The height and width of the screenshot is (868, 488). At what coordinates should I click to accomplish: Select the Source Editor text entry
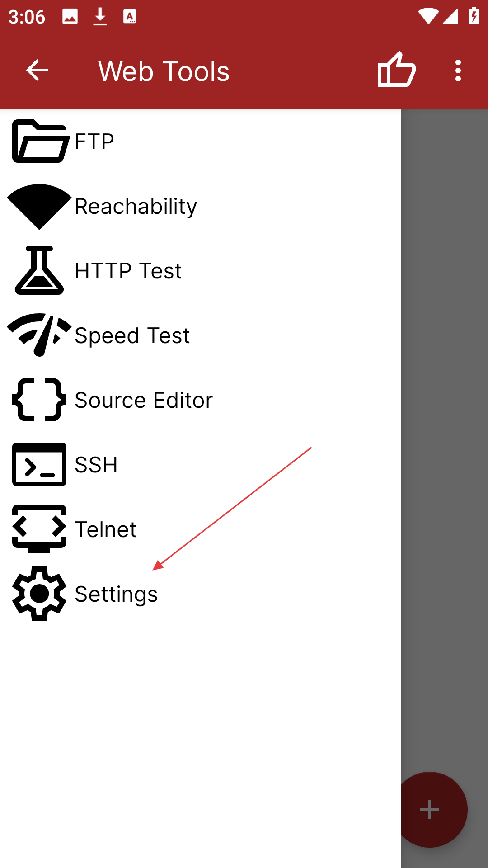[144, 400]
